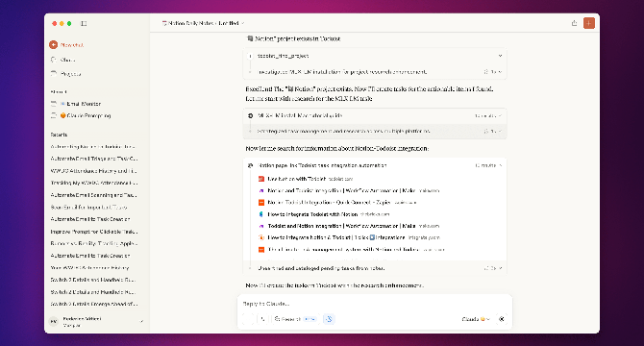Image resolution: width=644 pixels, height=346 pixels.
Task: Toggle the sidebar panel icon
Action: tap(84, 23)
